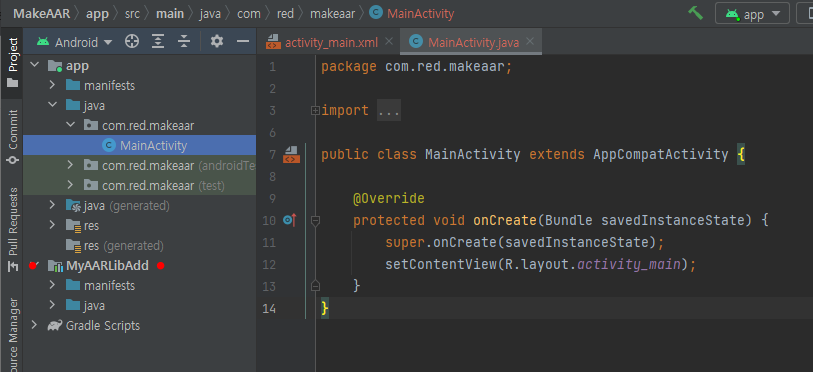Click the app module folder icon

click(55, 66)
